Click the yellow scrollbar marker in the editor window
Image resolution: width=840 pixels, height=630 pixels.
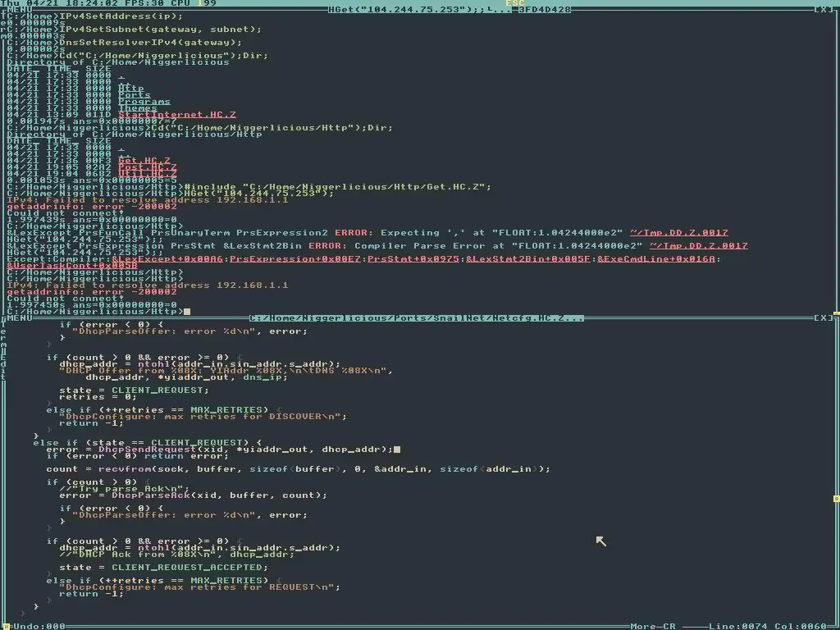[836, 499]
